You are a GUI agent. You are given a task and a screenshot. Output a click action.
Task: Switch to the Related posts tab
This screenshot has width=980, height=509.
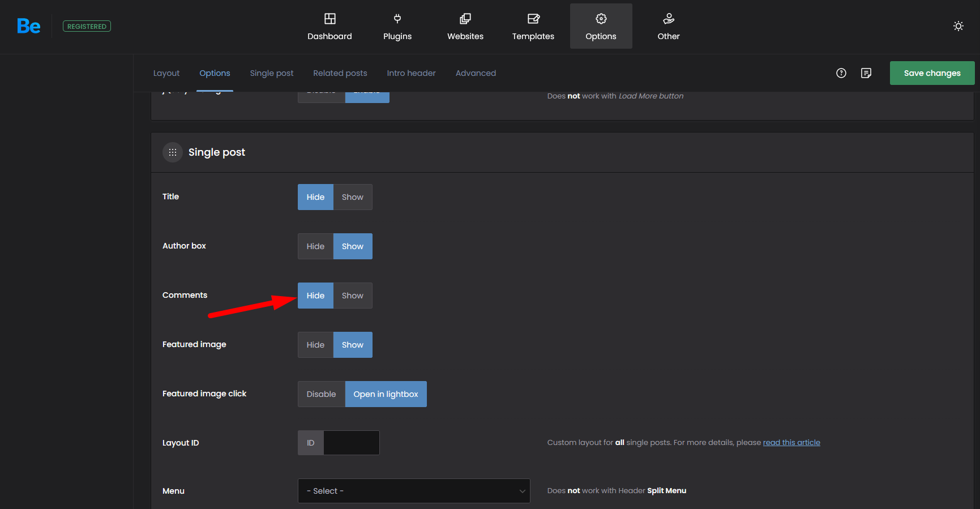pyautogui.click(x=340, y=73)
